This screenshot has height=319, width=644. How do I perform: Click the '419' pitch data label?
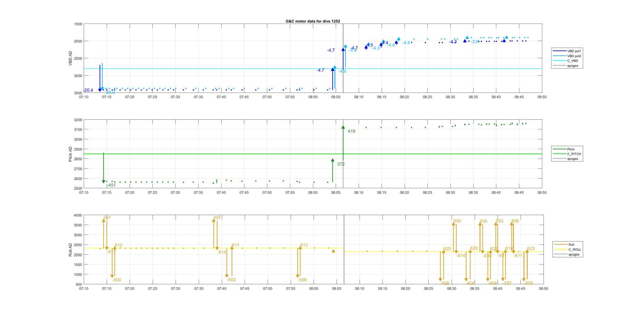(351, 132)
